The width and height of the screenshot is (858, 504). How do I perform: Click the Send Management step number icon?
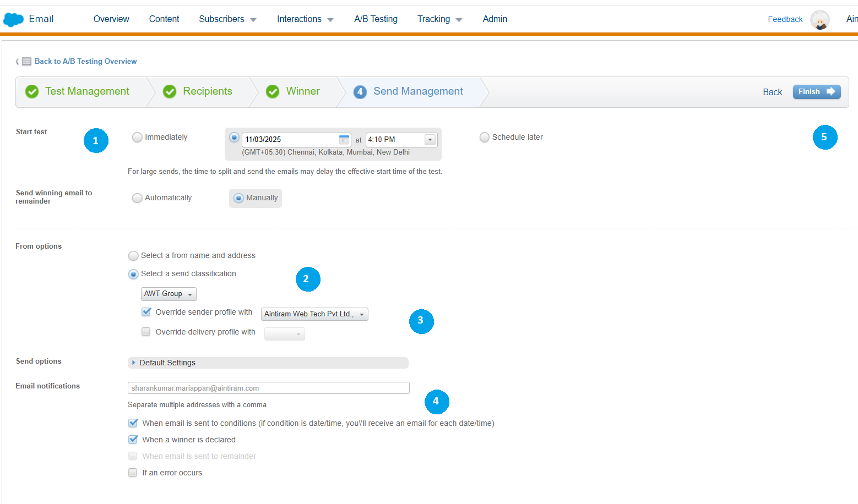[360, 91]
